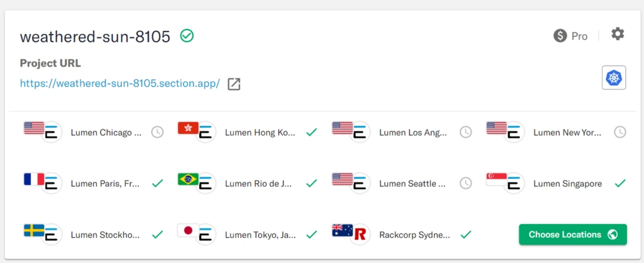Select the Lumen Los Angeles location entry
Viewport: 644px width, 263px height.
pos(402,132)
